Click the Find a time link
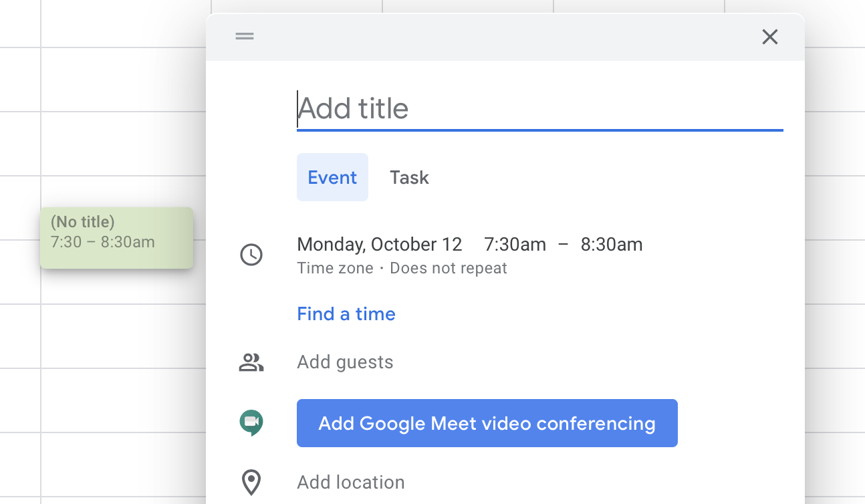 pyautogui.click(x=346, y=314)
